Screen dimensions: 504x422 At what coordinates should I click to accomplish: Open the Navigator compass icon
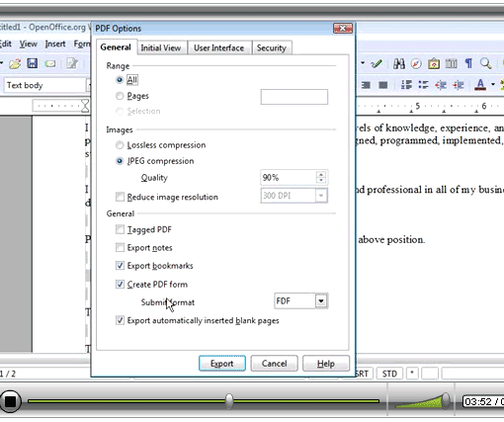pyautogui.click(x=416, y=63)
